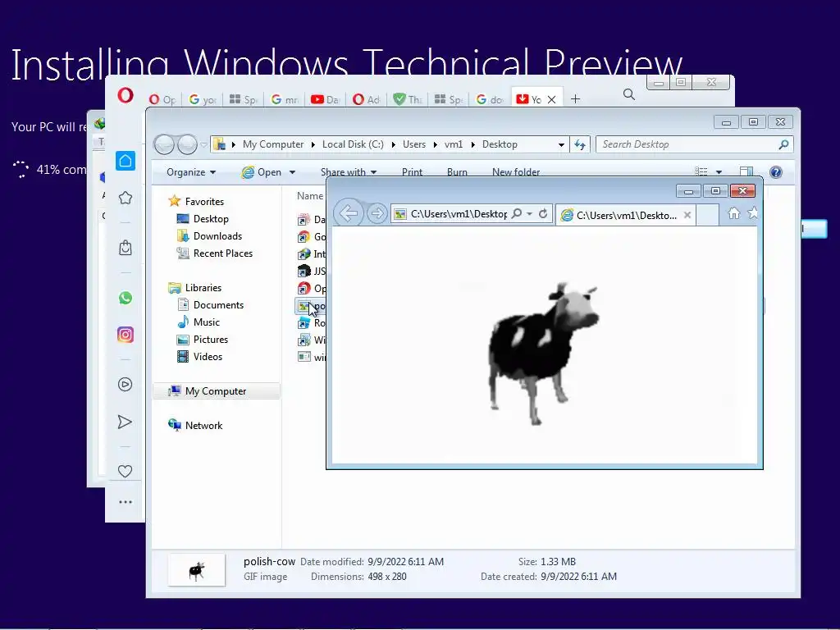Image resolution: width=840 pixels, height=630 pixels.
Task: Click the Explorer search magnifier icon
Action: point(783,144)
